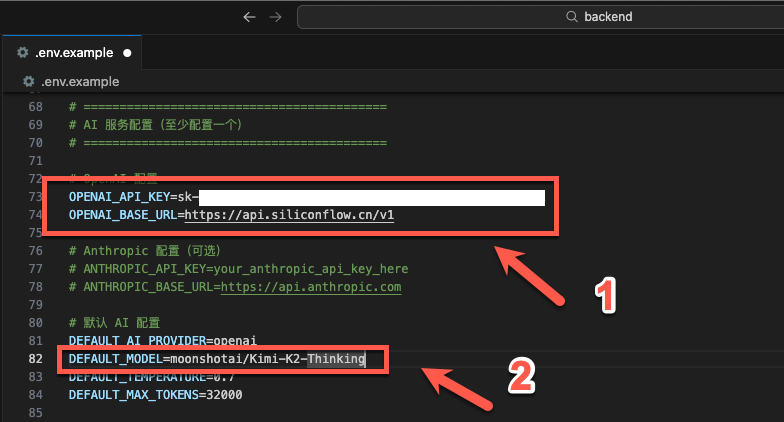The width and height of the screenshot is (784, 422).
Task: Click the separator comment on line 68
Action: (228, 107)
